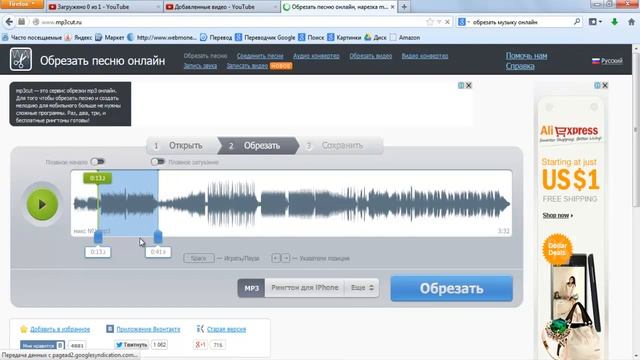Screen dimensions: 640x360
Task: Go to step 1 Открыть tab
Action: tap(182, 146)
